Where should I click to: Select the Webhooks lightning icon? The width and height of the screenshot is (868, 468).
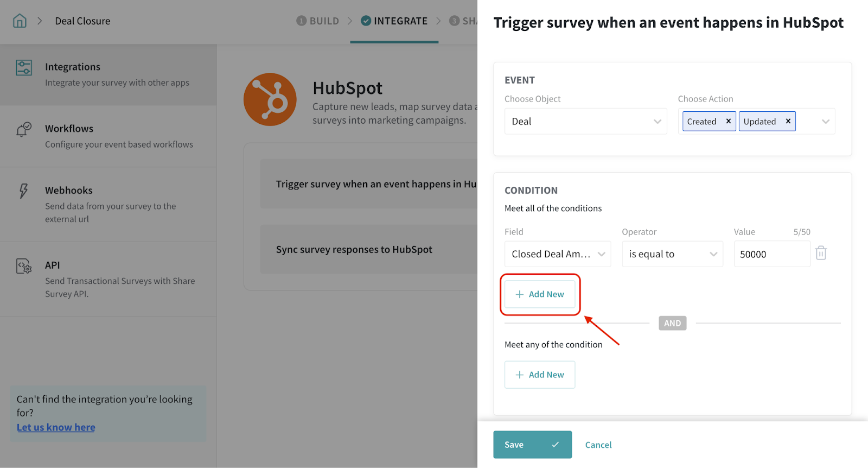pyautogui.click(x=23, y=191)
